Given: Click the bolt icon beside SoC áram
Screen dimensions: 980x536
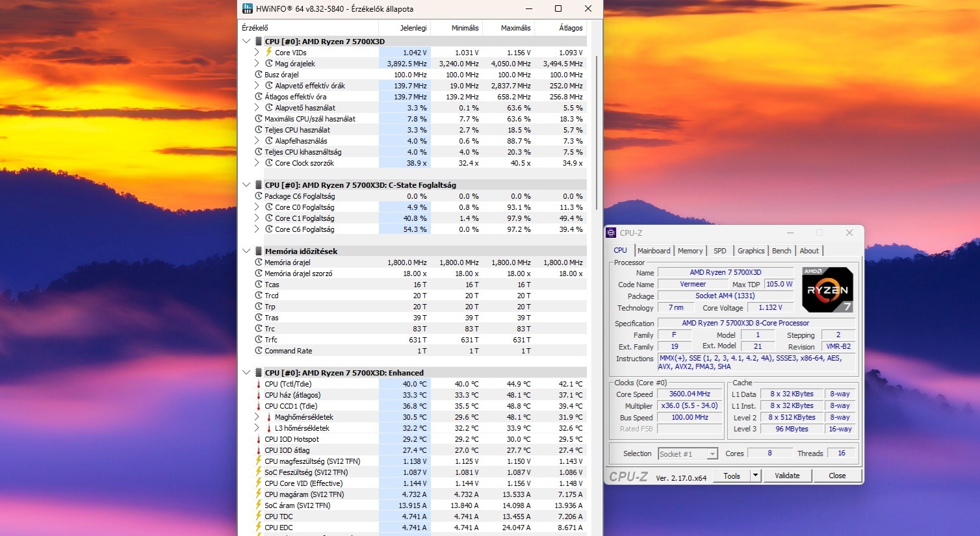Looking at the screenshot, I should (259, 505).
